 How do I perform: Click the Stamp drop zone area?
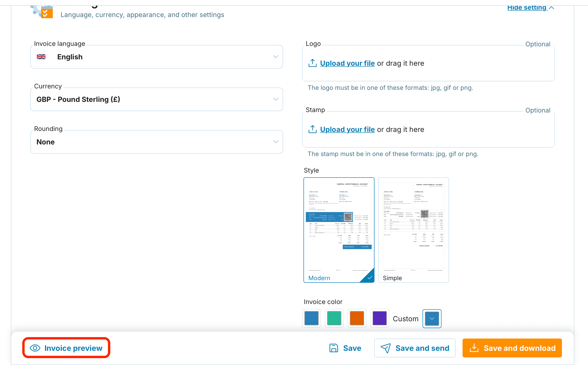click(x=428, y=129)
